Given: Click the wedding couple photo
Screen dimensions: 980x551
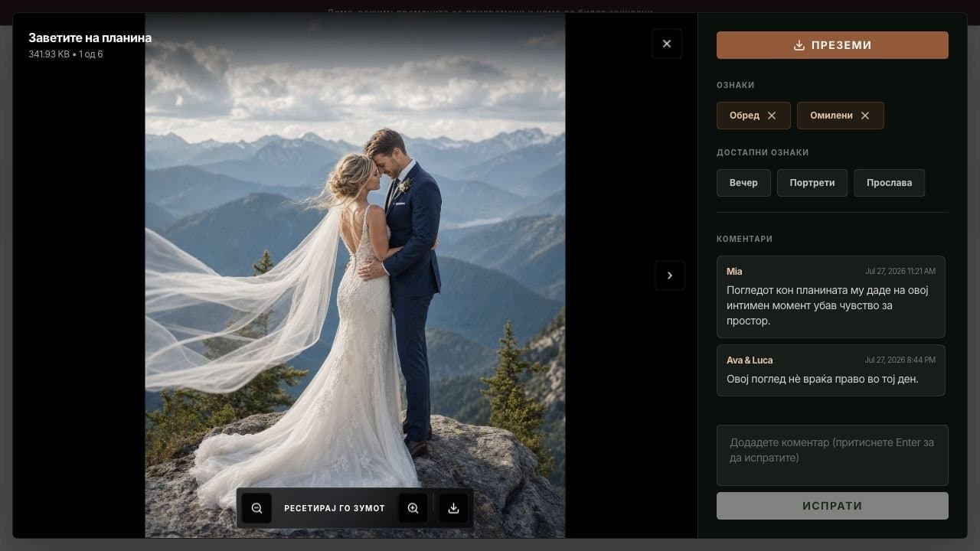Looking at the screenshot, I should [x=355, y=275].
